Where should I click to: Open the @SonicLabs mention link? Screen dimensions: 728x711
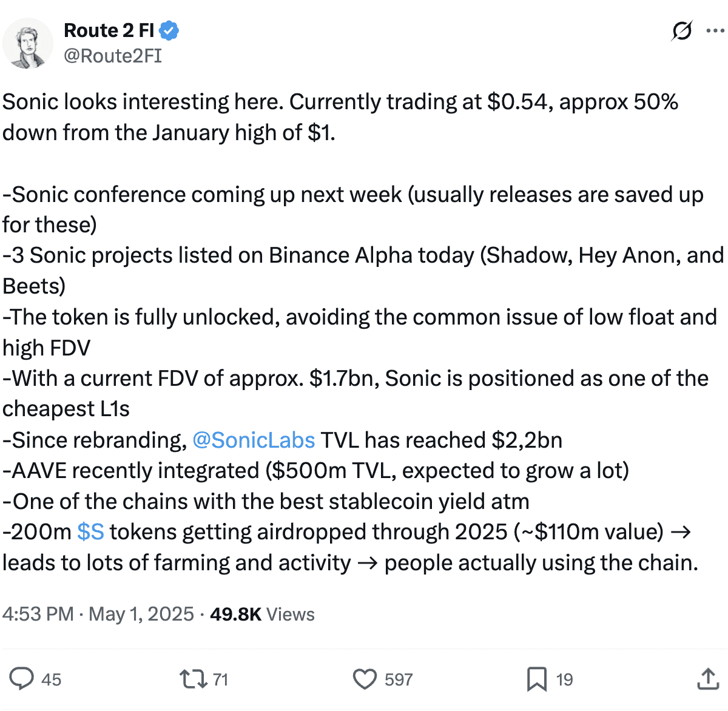254,440
